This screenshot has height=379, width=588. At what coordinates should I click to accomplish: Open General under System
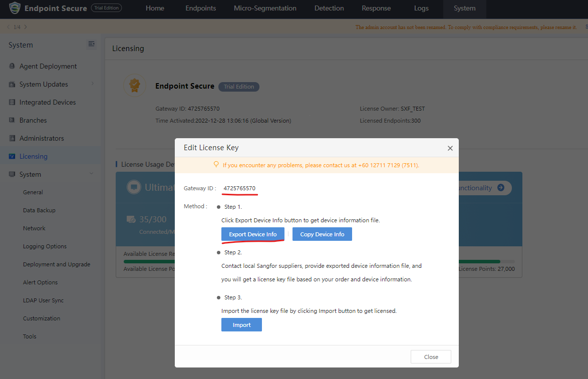click(x=33, y=192)
